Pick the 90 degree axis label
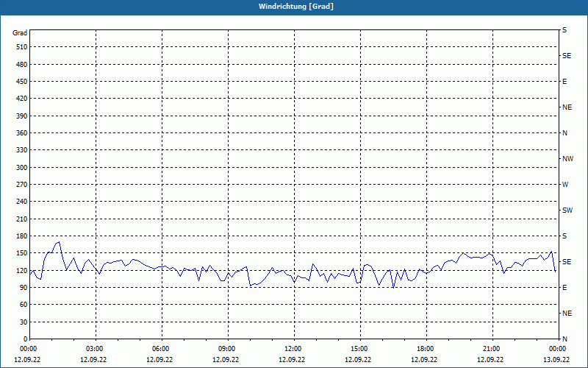The image size is (588, 368). 24,288
